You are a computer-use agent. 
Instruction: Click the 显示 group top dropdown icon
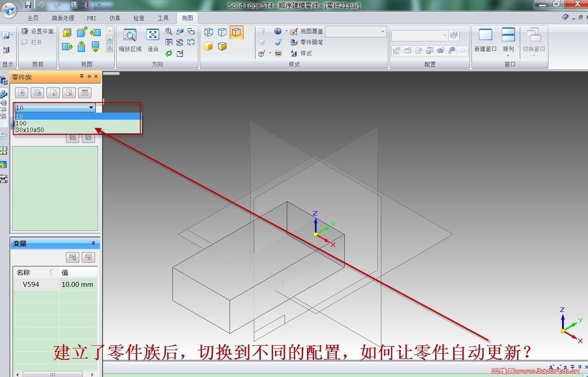(7, 35)
